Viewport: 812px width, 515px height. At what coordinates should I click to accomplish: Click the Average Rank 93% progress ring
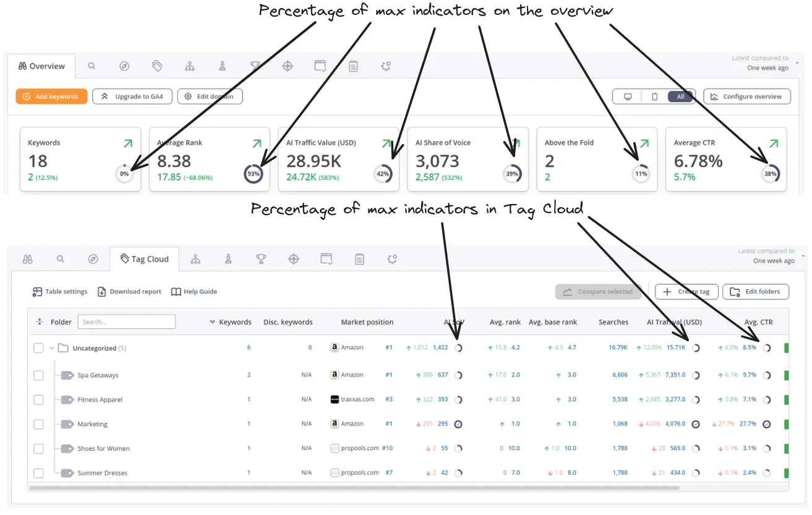(x=253, y=174)
